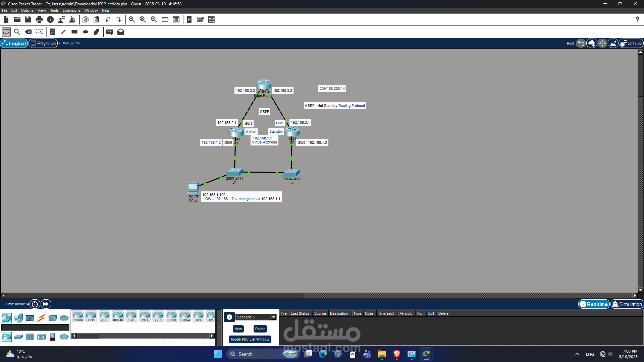The height and width of the screenshot is (362, 644).
Task: Print the workspace using the printer icon
Action: point(39,19)
